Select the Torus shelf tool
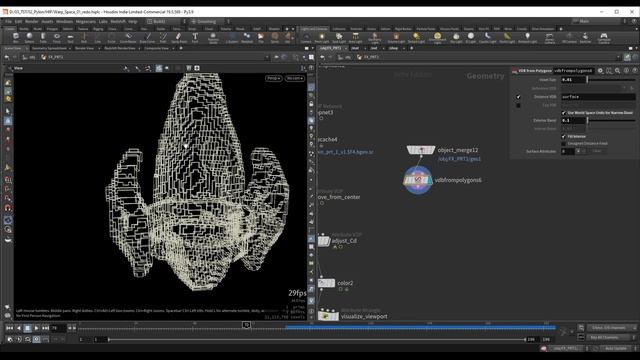640x360 pixels. (57, 38)
